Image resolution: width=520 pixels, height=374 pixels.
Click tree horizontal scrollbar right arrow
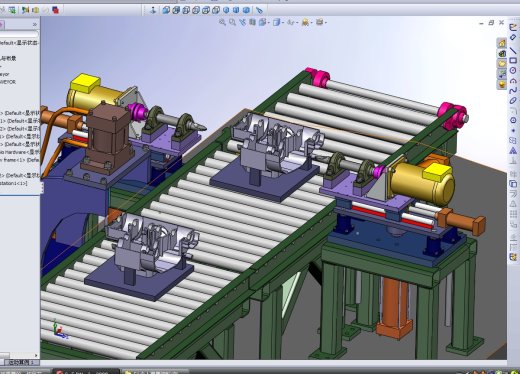tap(36, 355)
